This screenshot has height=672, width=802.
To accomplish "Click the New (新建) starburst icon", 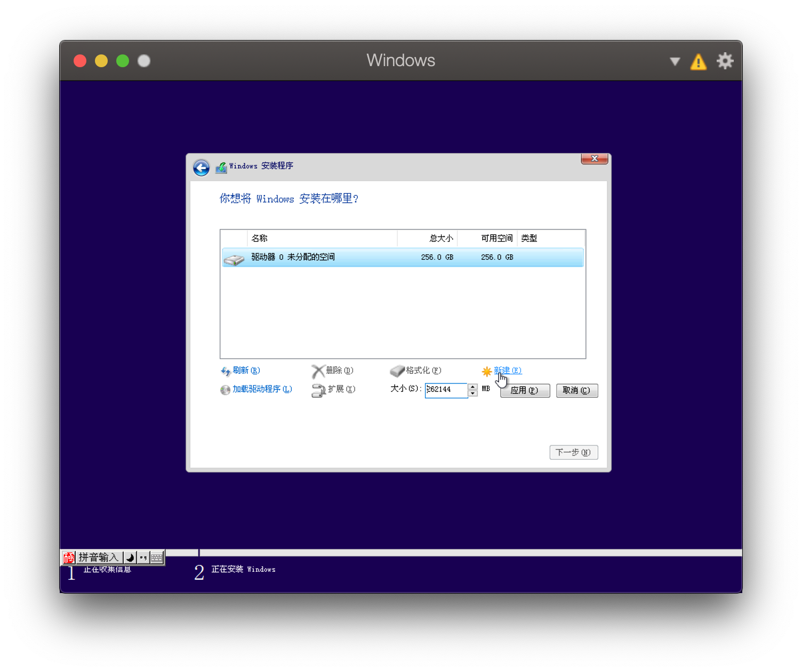I will 487,371.
